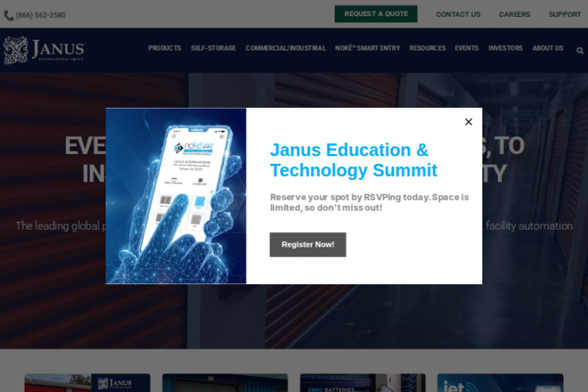Navigate to the Investors section
Image resolution: width=588 pixels, height=392 pixels.
click(505, 48)
